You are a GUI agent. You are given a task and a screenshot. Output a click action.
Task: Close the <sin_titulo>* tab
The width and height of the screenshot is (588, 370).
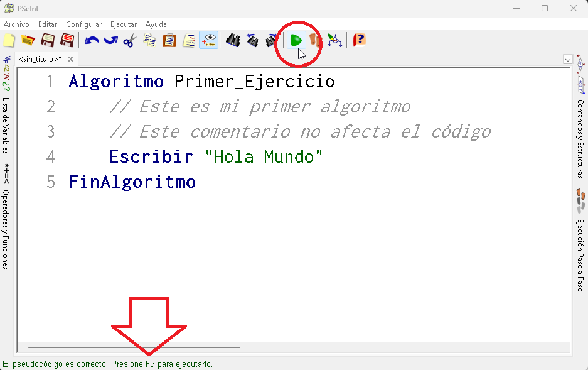pos(70,59)
